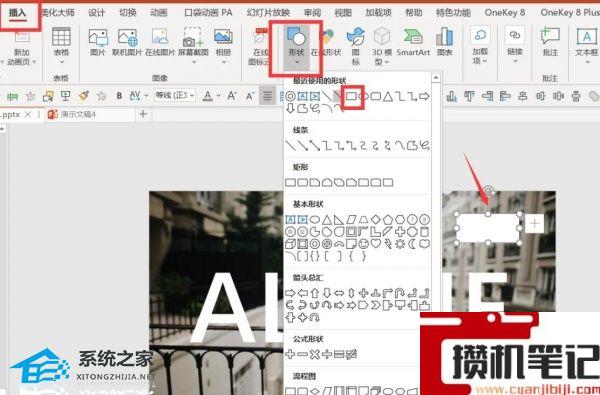Pick the cube shape under 基本形状

click(290, 244)
